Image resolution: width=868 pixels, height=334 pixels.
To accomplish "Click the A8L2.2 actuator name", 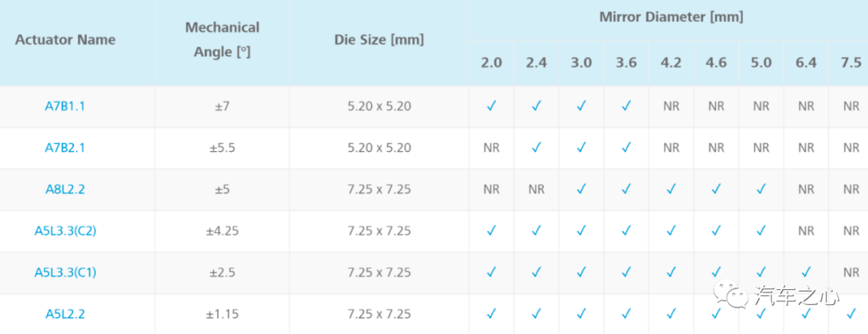I will 64,189.
